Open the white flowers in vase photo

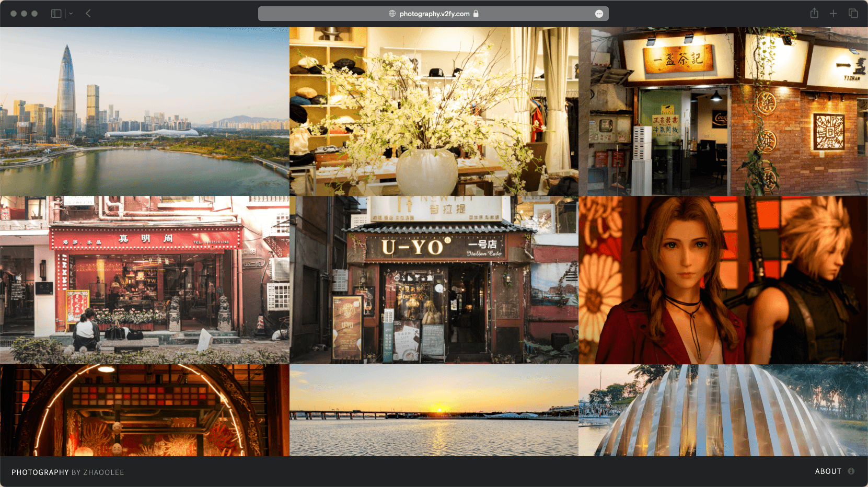pyautogui.click(x=434, y=111)
